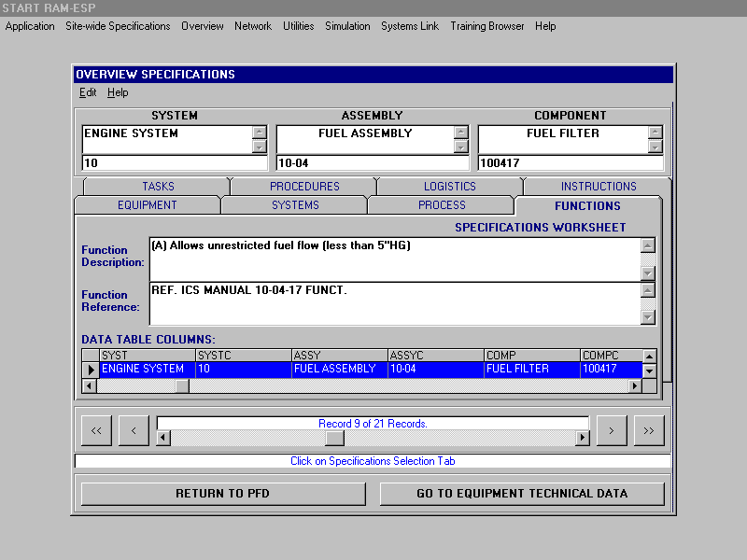The width and height of the screenshot is (747, 560).
Task: Click data table horizontal scroll right arrow
Action: pos(634,385)
